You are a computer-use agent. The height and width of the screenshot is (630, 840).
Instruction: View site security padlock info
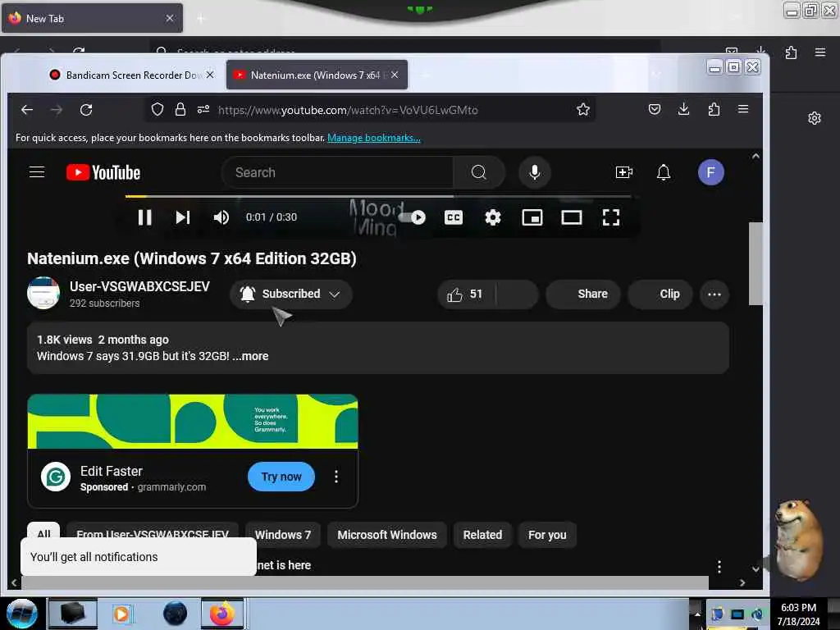(180, 110)
